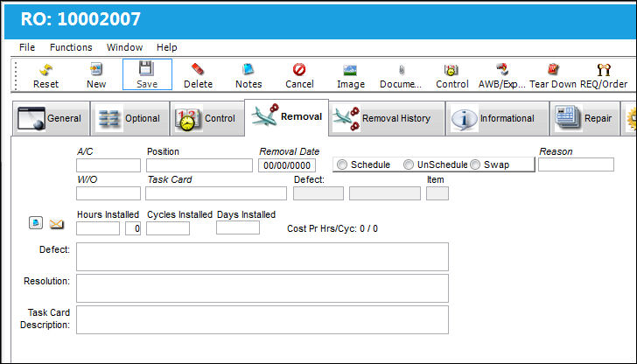Select the UnSchedule radio button
Viewport: 637px width, 364px height.
(x=409, y=164)
